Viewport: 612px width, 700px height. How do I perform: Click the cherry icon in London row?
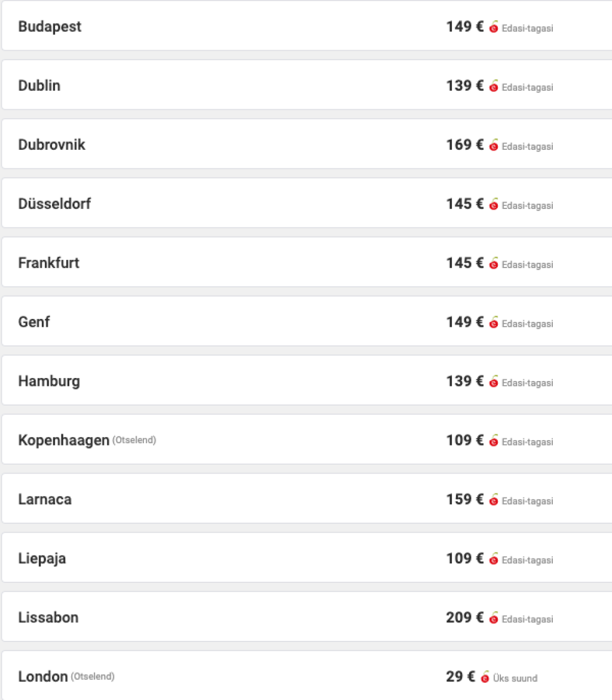coord(485,677)
